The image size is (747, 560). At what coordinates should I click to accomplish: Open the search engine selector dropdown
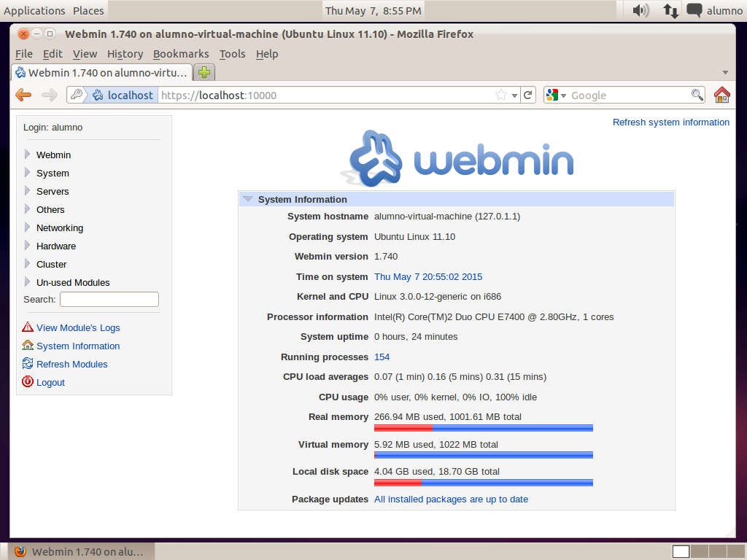tap(564, 96)
